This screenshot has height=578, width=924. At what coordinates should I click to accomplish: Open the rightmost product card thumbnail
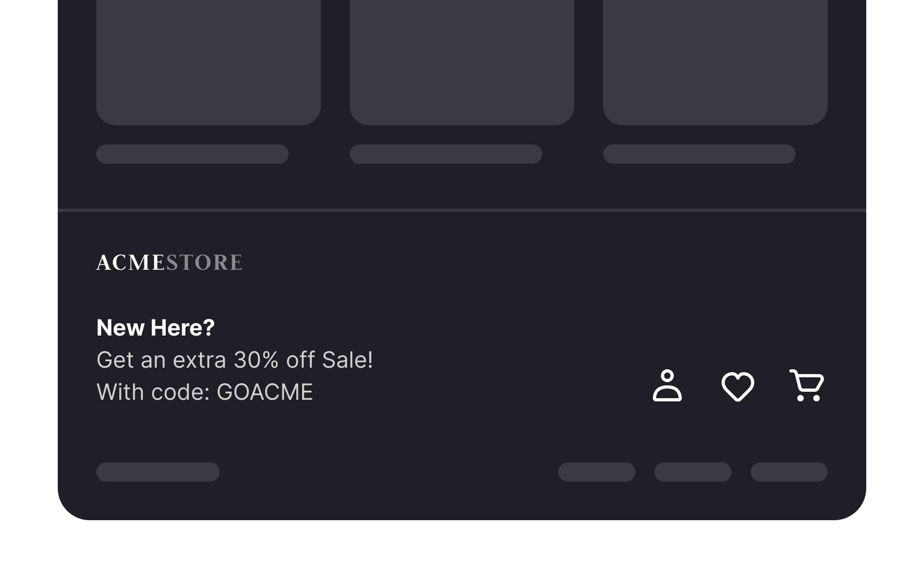tap(715, 59)
